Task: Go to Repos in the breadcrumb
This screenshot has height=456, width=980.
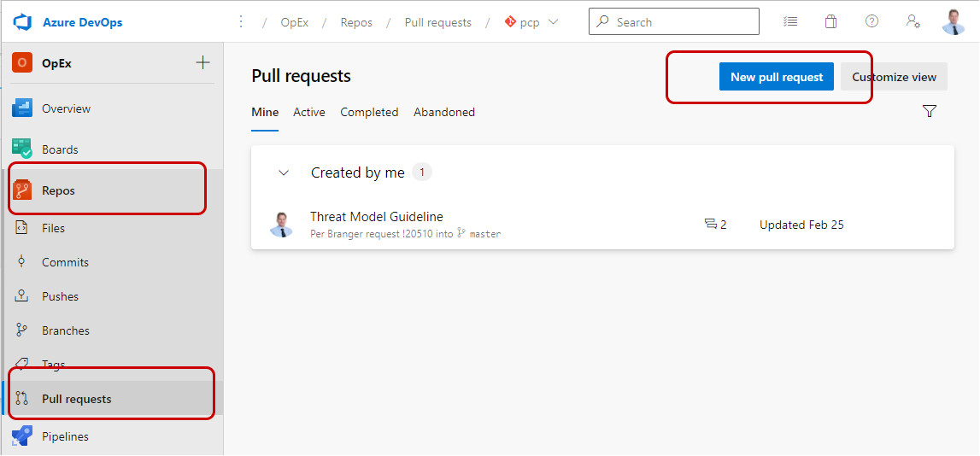Action: [356, 22]
